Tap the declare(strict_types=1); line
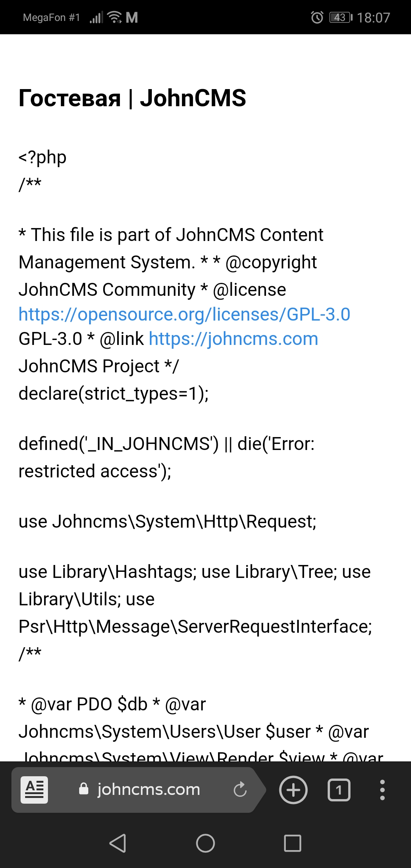411x868 pixels. tap(113, 394)
